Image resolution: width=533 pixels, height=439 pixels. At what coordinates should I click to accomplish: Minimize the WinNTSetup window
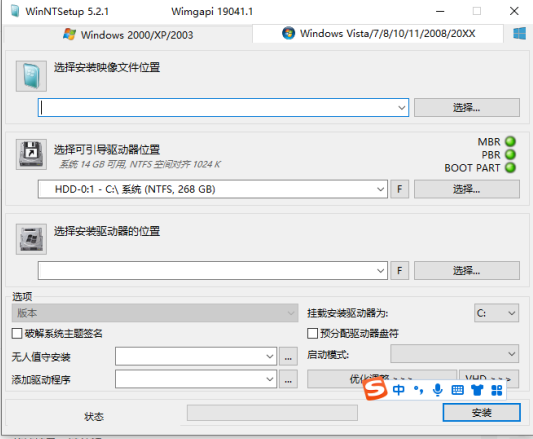click(440, 11)
